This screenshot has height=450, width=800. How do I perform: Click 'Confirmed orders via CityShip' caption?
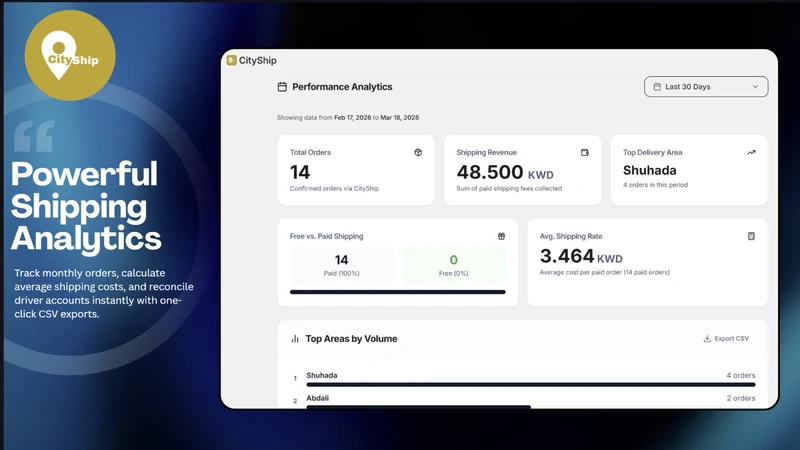[x=334, y=188]
